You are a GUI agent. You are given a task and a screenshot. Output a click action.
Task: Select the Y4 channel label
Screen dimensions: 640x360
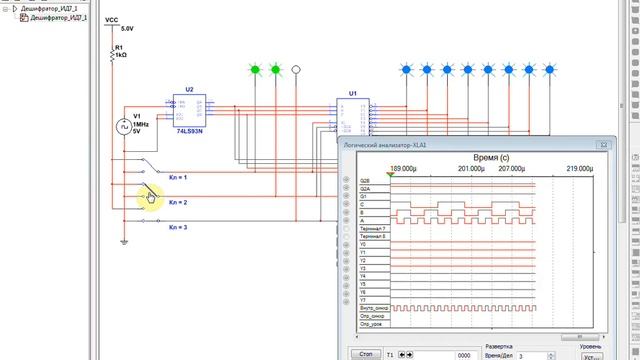point(363,276)
